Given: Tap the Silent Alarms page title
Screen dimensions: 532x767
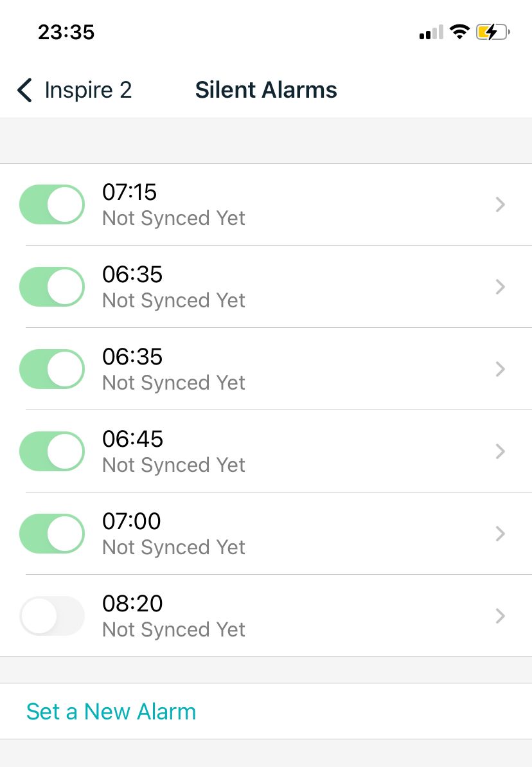Looking at the screenshot, I should point(266,91).
